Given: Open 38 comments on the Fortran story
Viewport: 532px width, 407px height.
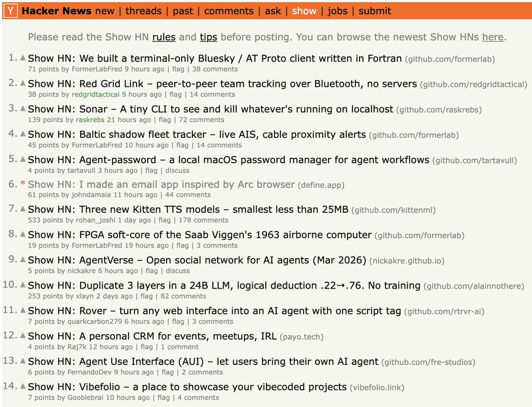Looking at the screenshot, I should tap(215, 69).
